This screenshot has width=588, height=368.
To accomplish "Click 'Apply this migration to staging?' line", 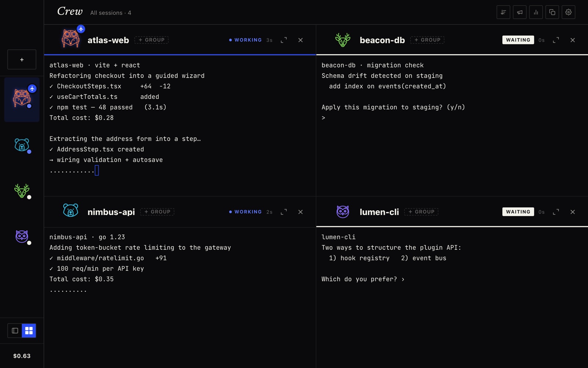I will [393, 107].
